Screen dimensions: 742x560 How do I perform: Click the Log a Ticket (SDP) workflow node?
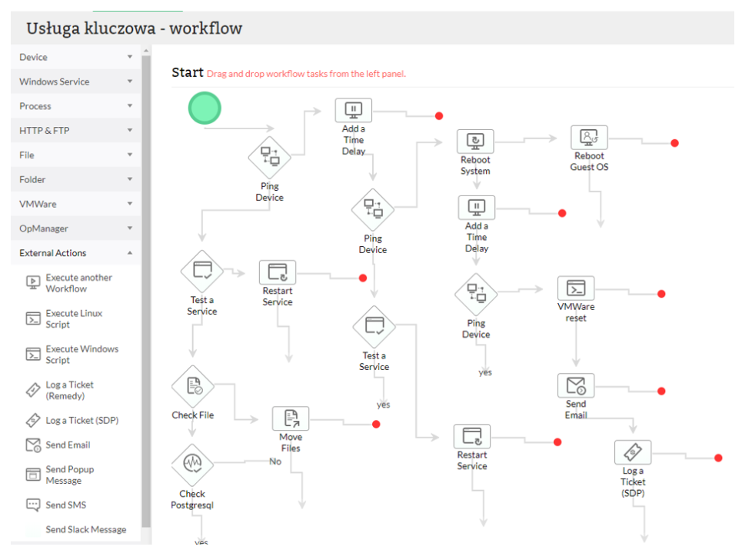(x=633, y=452)
